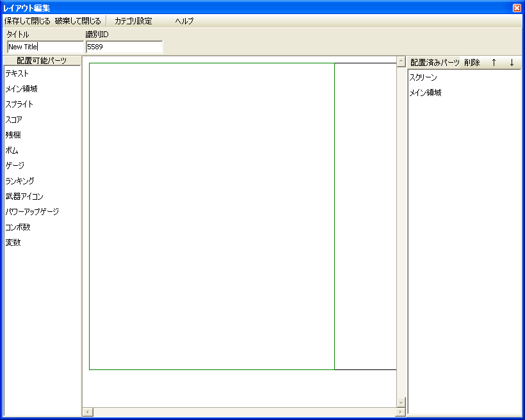The height and width of the screenshot is (420, 525).
Task: Select 変数 part
Action: click(42, 243)
